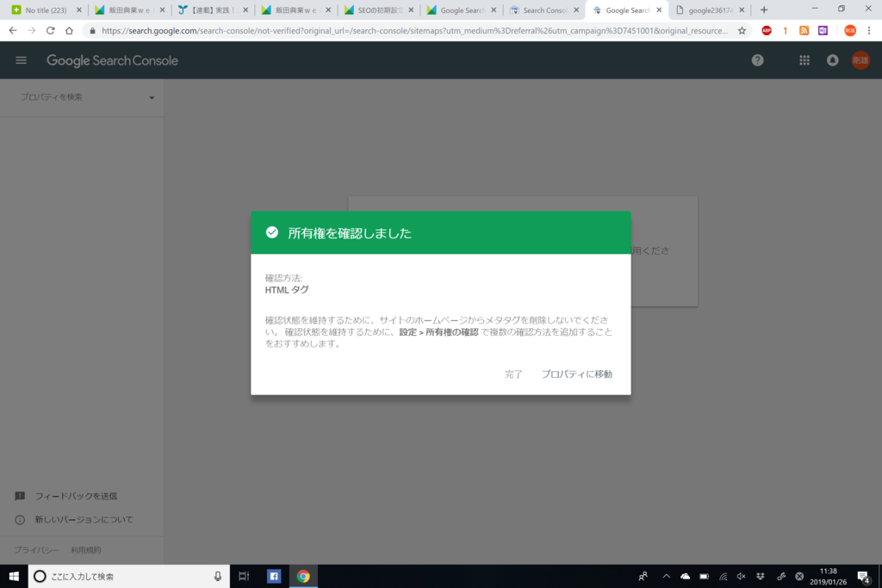Click the ここに入力して検索 taskbar search box

click(x=129, y=576)
